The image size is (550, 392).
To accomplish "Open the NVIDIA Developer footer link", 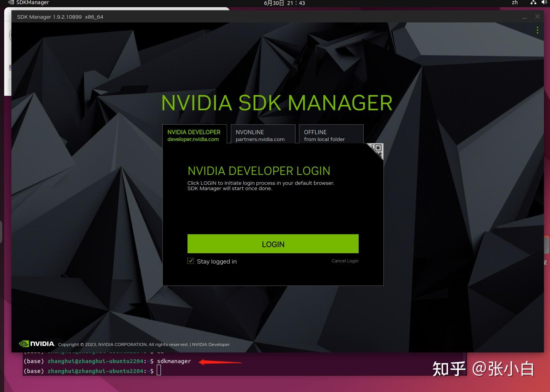I will click(211, 344).
